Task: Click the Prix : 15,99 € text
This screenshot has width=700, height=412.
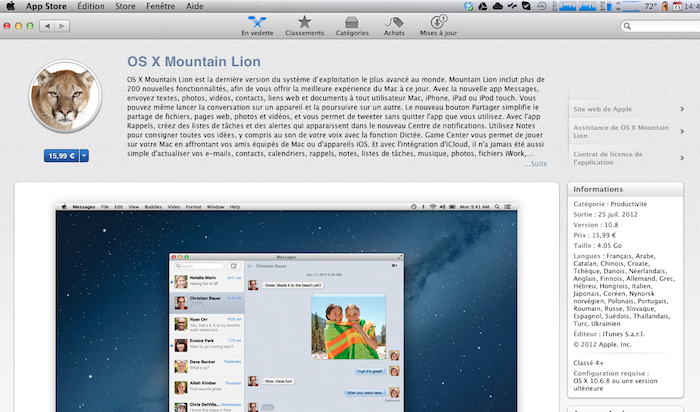Action: tap(595, 235)
